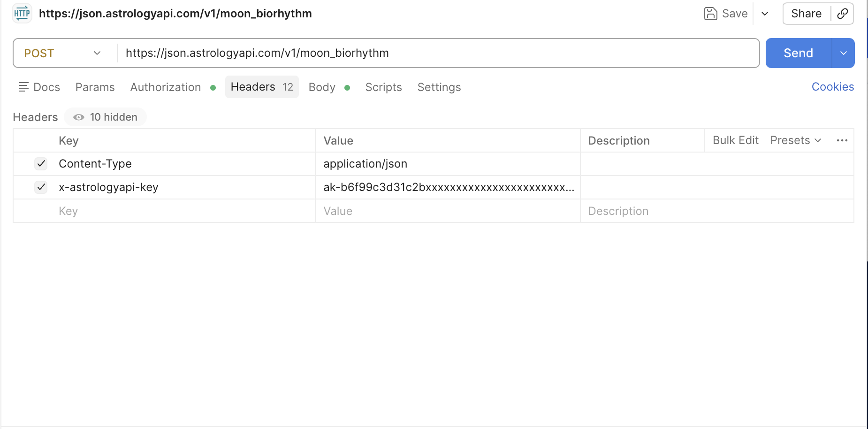
Task: Uncheck the Content-Type header checkbox
Action: tap(41, 164)
